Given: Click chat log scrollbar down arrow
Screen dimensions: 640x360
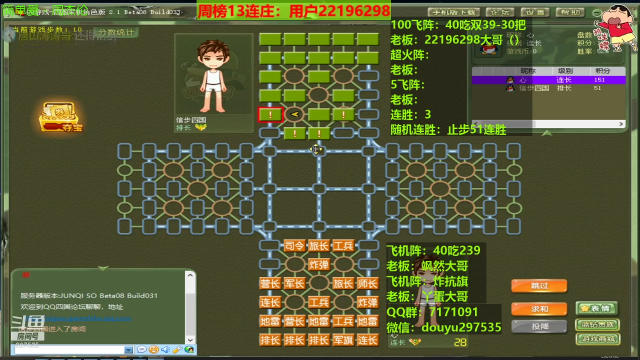Looking at the screenshot, I should point(190,340).
